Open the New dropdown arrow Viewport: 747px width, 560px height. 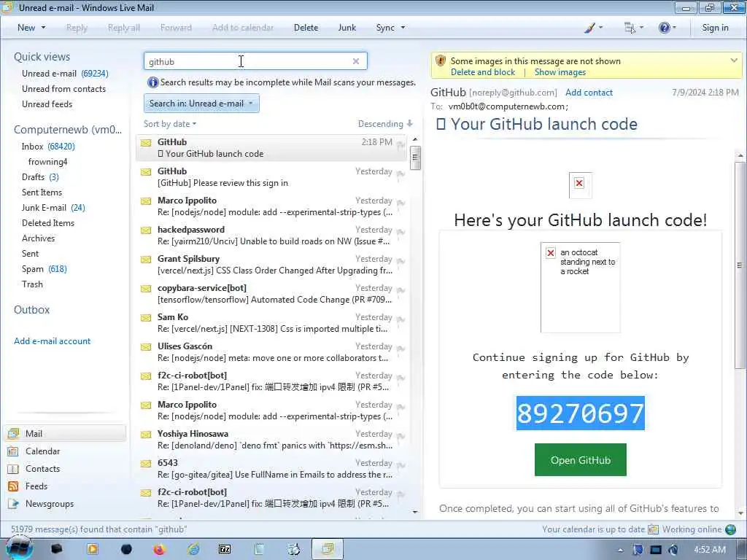tap(43, 28)
